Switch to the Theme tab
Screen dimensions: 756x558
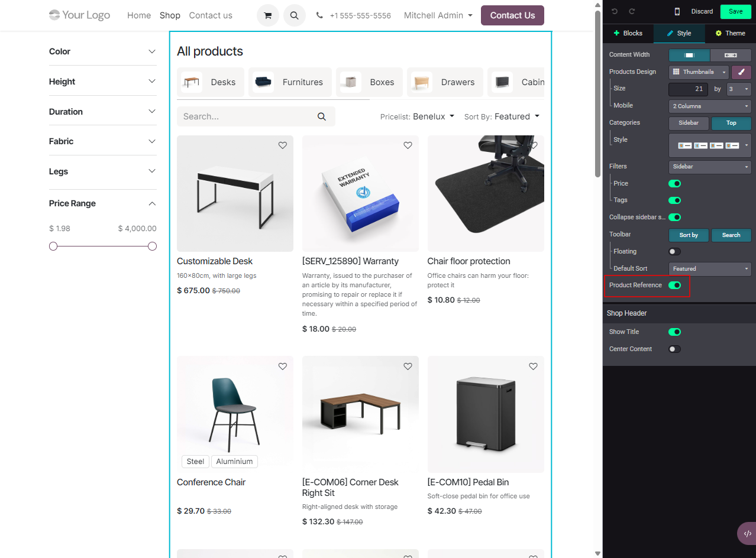click(730, 33)
